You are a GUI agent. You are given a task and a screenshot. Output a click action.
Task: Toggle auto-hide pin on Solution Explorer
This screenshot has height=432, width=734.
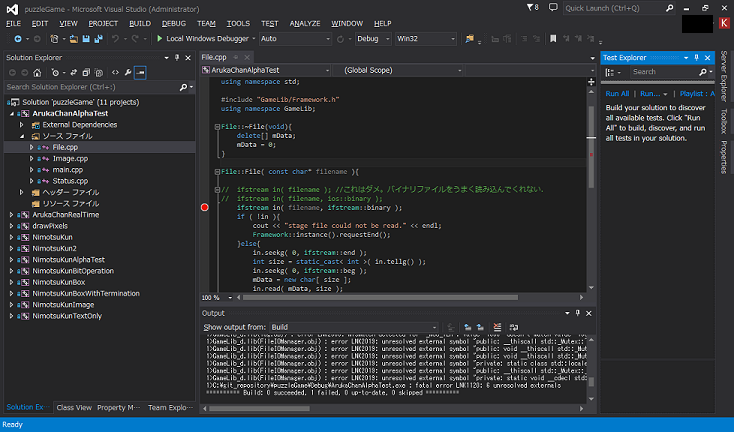coord(177,58)
